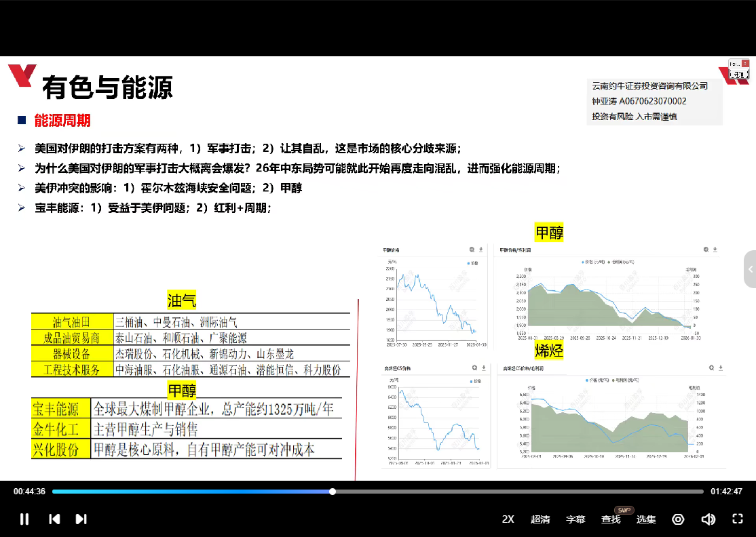This screenshot has width=756, height=537.
Task: Open the 超清 quality selector
Action: click(540, 519)
